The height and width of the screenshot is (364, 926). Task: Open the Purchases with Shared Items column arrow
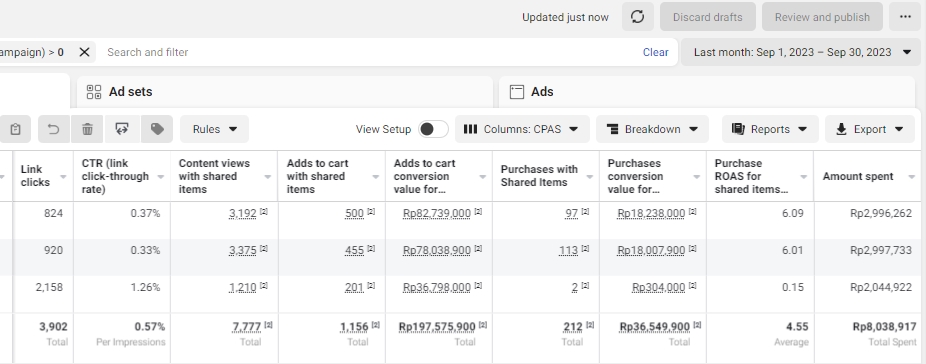pyautogui.click(x=589, y=177)
